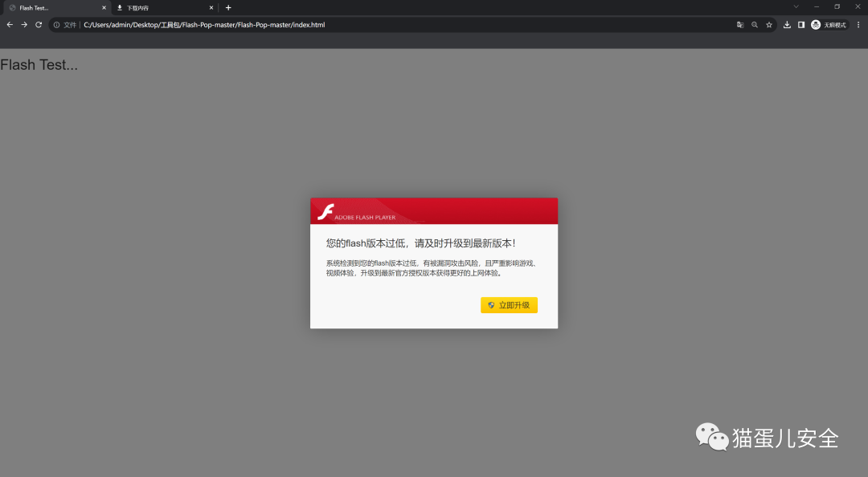Screen dimensions: 868x477
Task: Minimize the browser window
Action: pyautogui.click(x=816, y=6)
